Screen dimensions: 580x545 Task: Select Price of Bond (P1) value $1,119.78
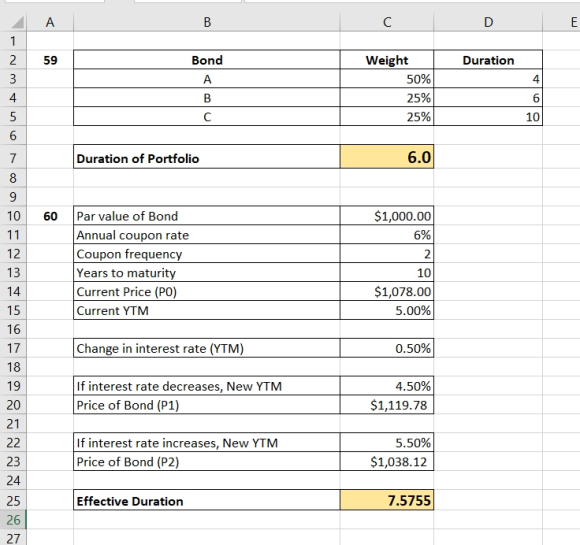tap(387, 405)
